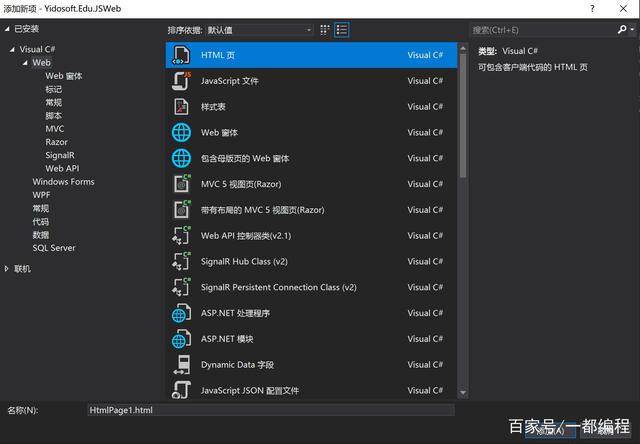
Task: Select 标记 category under Web
Action: [53, 89]
